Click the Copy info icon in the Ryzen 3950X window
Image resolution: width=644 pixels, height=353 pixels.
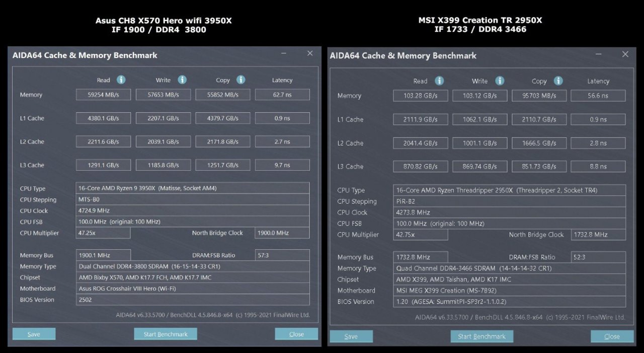click(241, 80)
